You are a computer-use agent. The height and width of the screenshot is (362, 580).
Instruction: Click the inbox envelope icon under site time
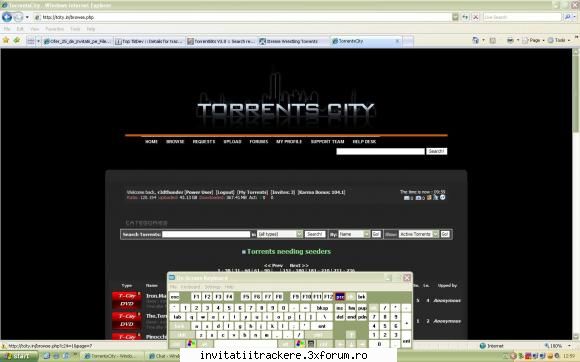[x=407, y=198]
